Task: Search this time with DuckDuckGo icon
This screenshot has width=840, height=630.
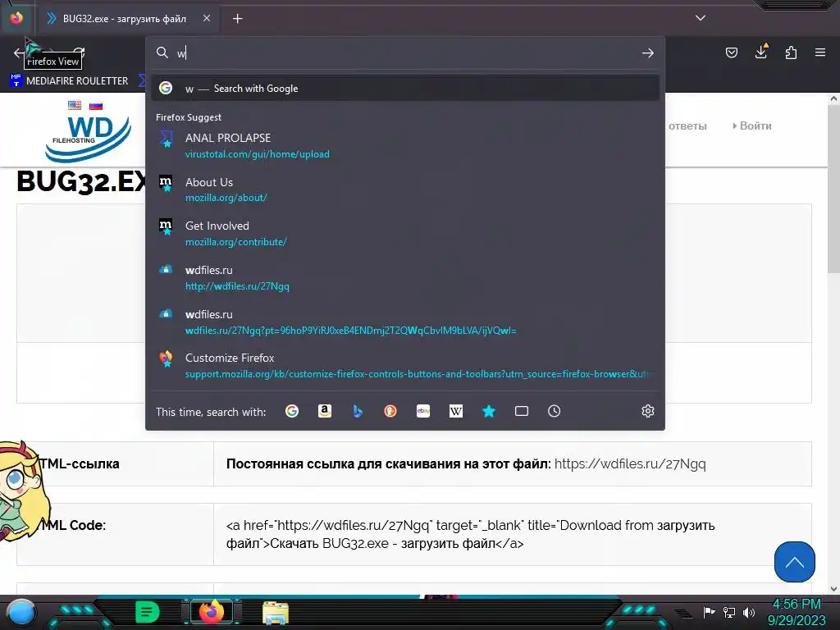Action: (390, 411)
